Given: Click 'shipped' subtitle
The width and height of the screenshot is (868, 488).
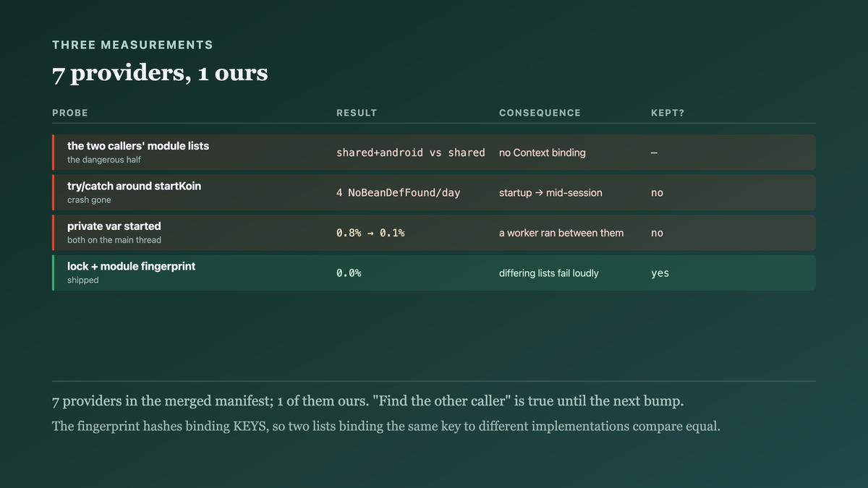Looking at the screenshot, I should pyautogui.click(x=83, y=280).
